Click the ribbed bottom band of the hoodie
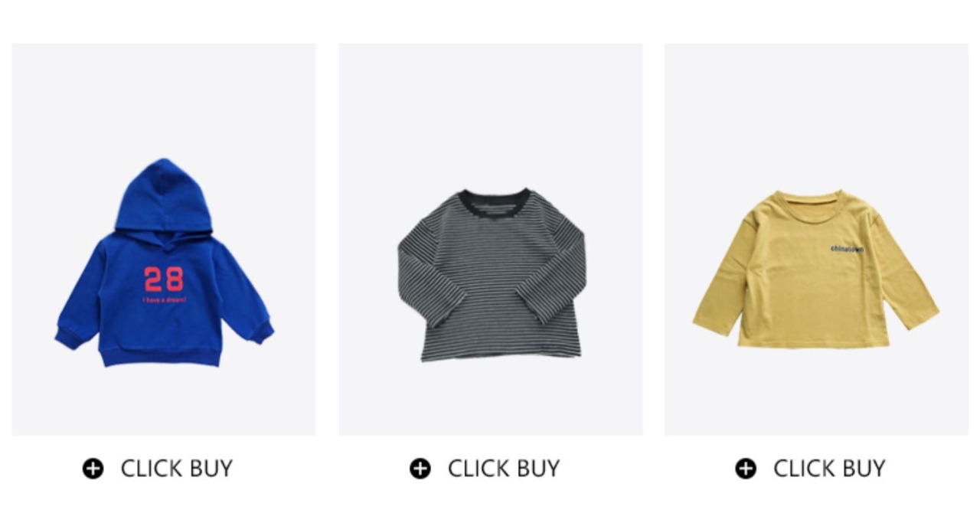Screen dimensions: 980x523 click(x=162, y=356)
